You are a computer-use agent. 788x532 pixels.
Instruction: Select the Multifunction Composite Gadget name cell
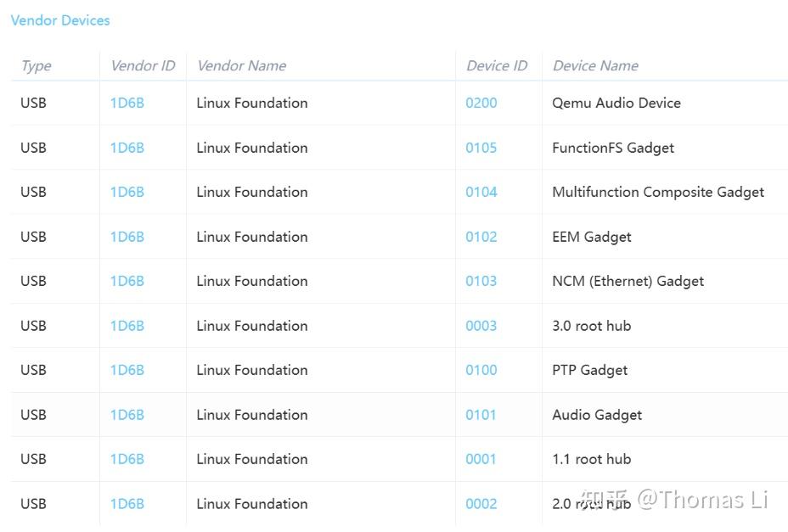[x=658, y=192]
